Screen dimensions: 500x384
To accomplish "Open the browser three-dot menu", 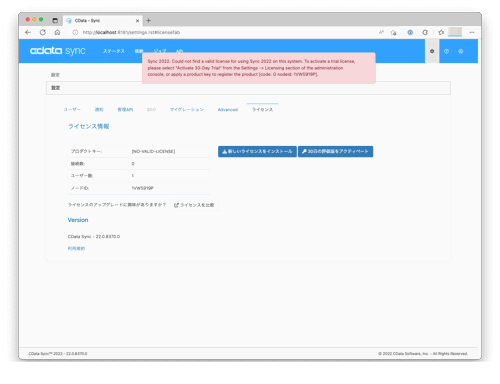I will point(472,32).
